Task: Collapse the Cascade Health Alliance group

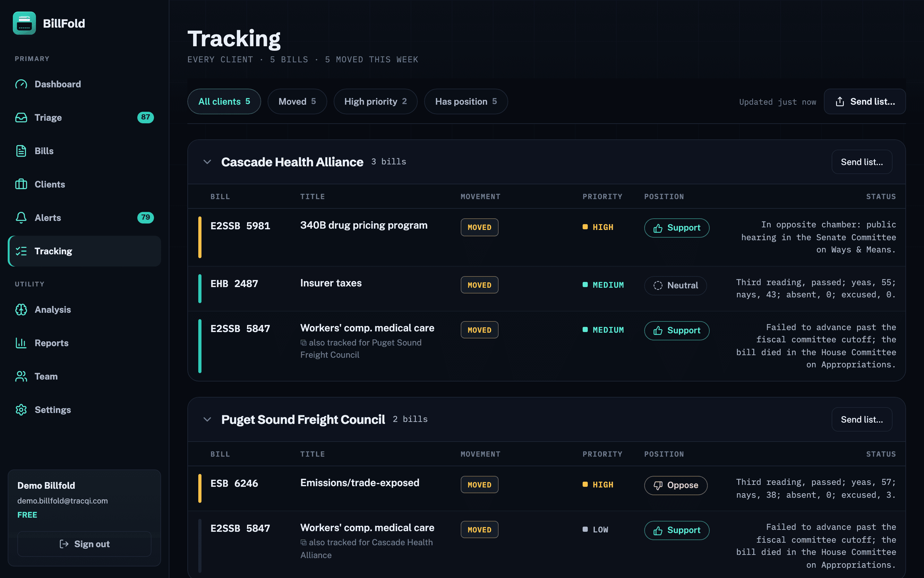Action: pyautogui.click(x=207, y=162)
